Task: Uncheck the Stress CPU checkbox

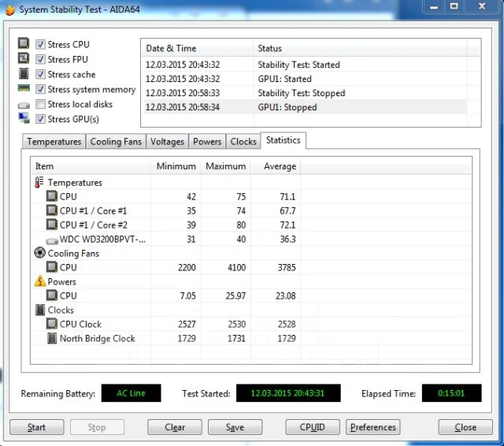Action: click(40, 44)
